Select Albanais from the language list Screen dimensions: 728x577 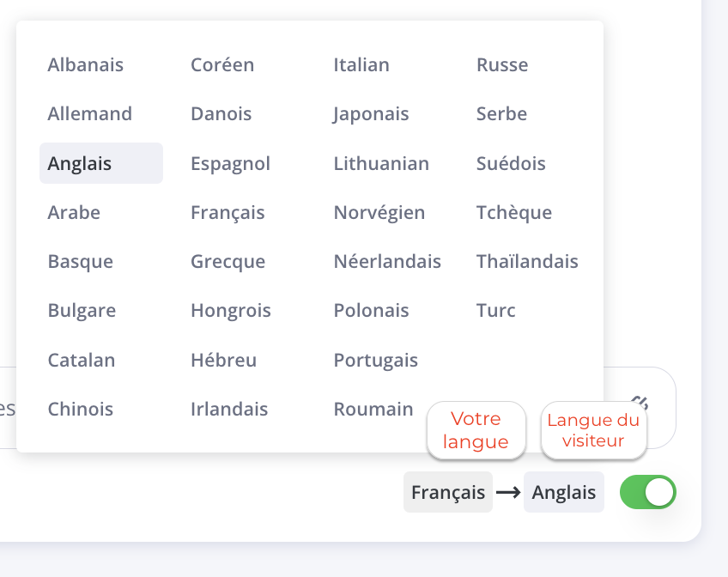point(86,64)
